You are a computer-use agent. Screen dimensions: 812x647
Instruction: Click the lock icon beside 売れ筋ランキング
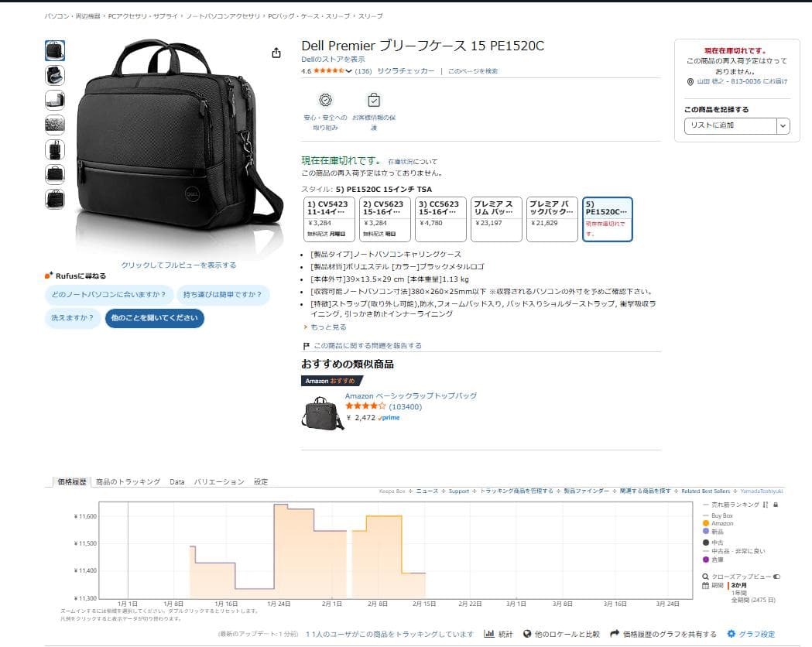[776, 505]
